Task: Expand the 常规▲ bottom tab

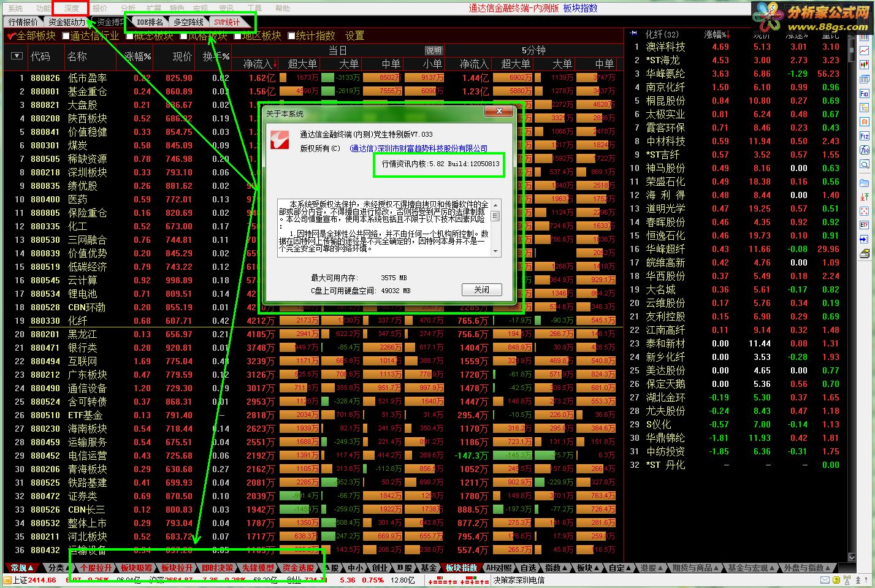Action: tap(22, 568)
